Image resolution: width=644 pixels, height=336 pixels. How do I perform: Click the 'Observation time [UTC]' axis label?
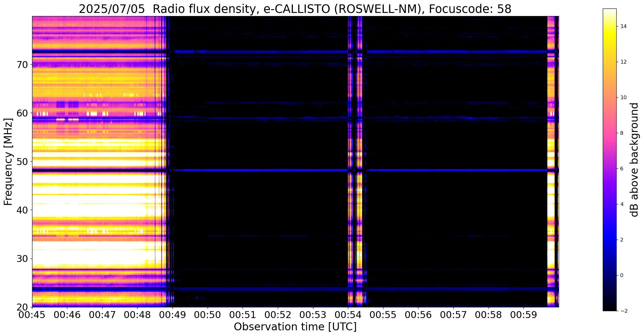coord(295,327)
